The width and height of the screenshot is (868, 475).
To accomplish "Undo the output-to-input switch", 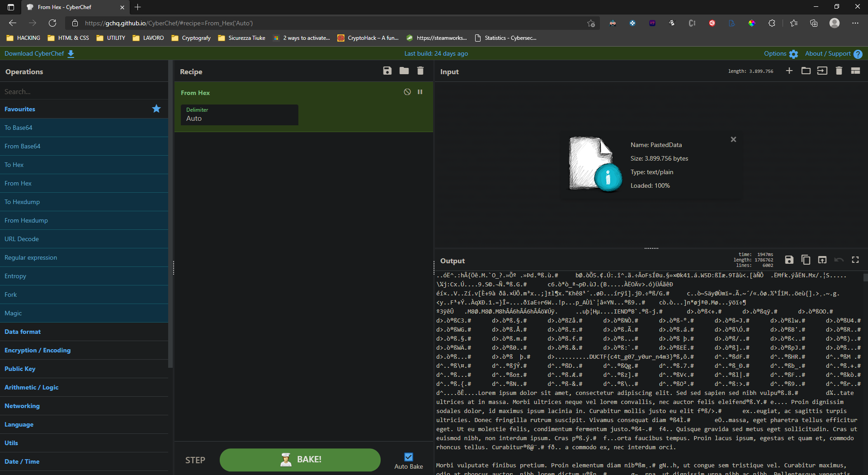I will click(839, 260).
